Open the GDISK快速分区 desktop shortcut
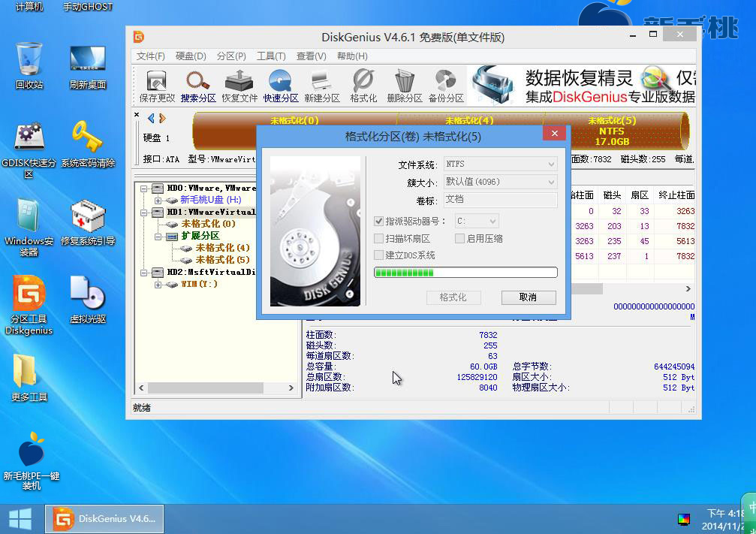 29,150
